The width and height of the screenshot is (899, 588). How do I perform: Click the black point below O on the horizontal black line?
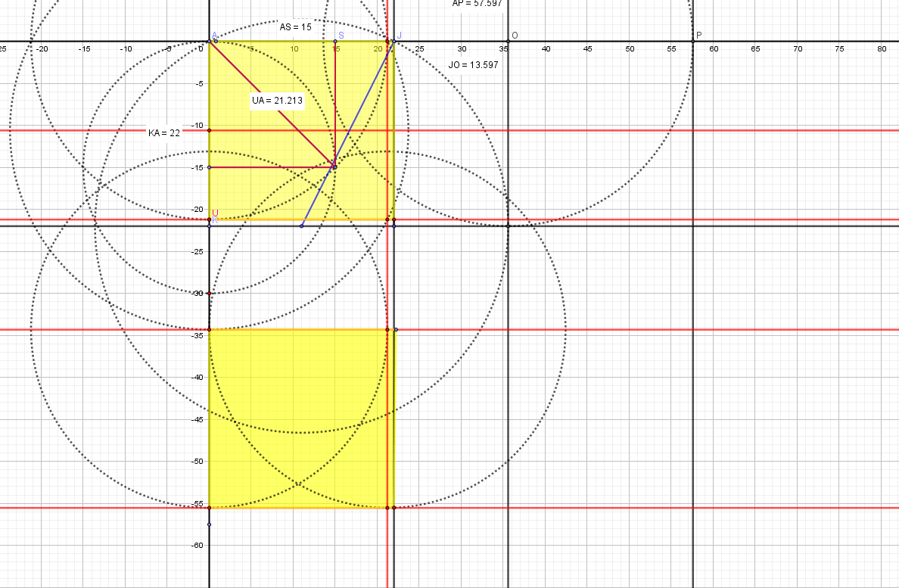pos(508,226)
